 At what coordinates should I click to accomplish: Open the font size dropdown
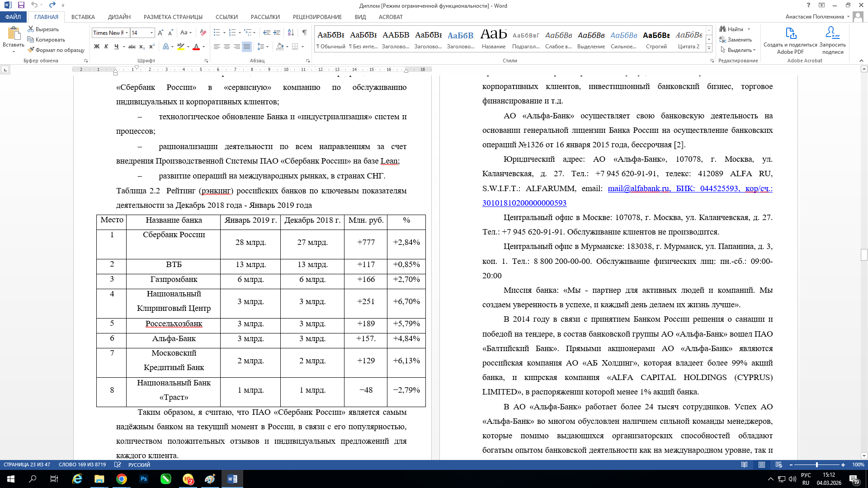click(151, 33)
